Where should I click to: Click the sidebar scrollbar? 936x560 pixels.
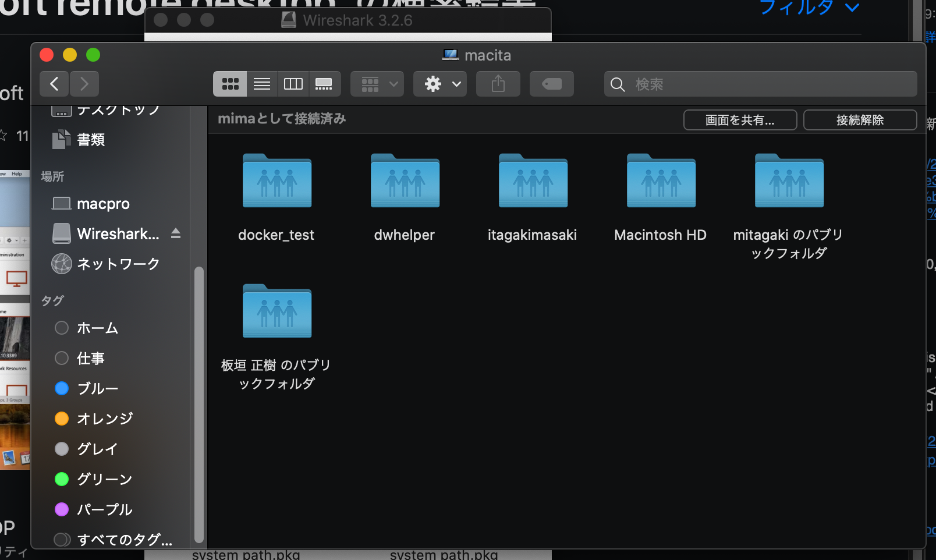pyautogui.click(x=199, y=405)
